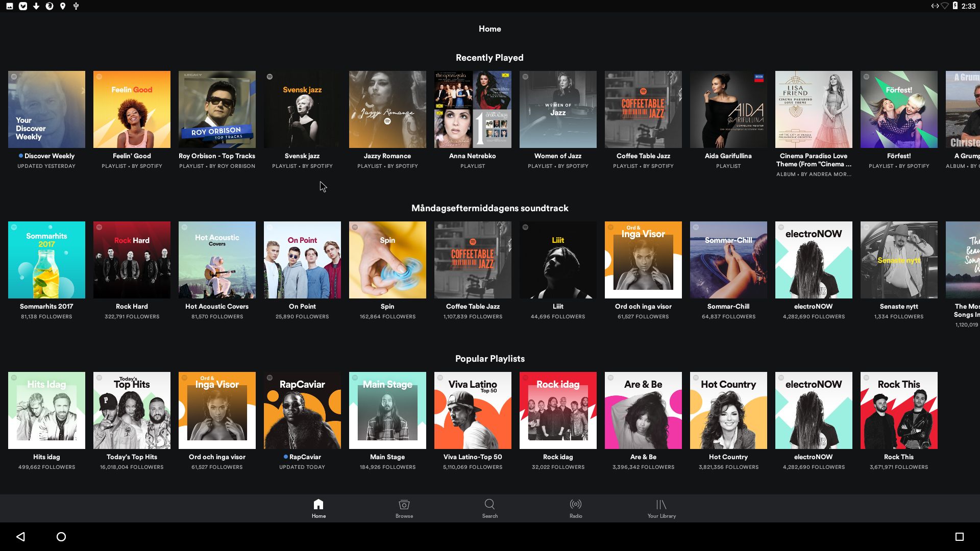This screenshot has height=551, width=980.
Task: Open Hot Acoustic Covers cover
Action: [x=217, y=260]
